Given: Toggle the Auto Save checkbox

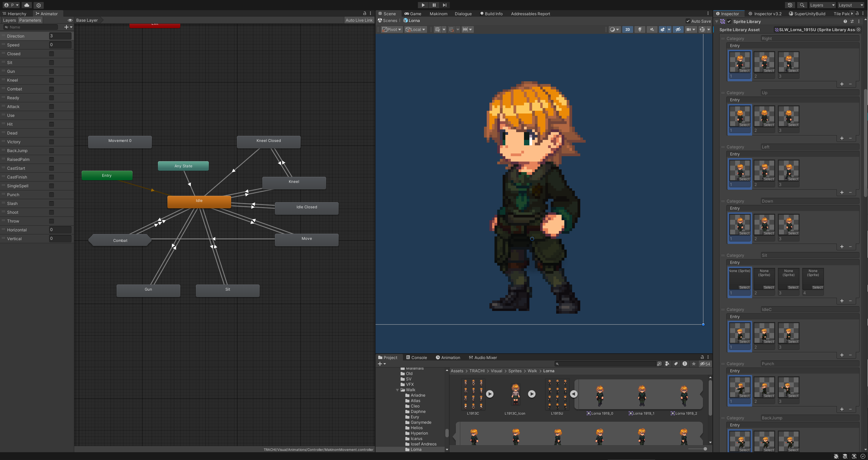Looking at the screenshot, I should [x=688, y=21].
